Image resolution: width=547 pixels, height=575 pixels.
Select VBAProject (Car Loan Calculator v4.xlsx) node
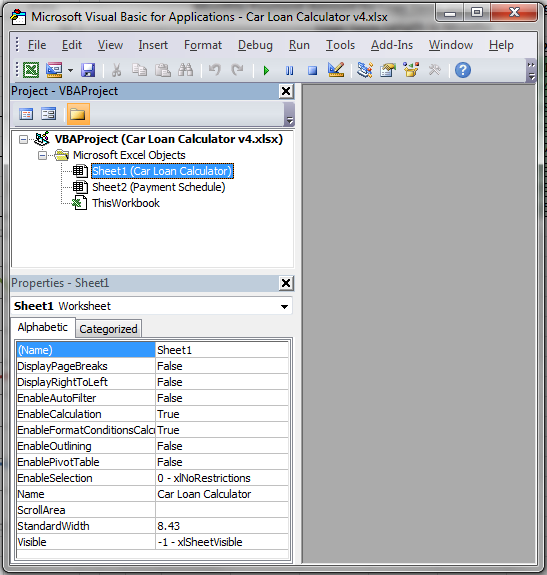coord(169,139)
